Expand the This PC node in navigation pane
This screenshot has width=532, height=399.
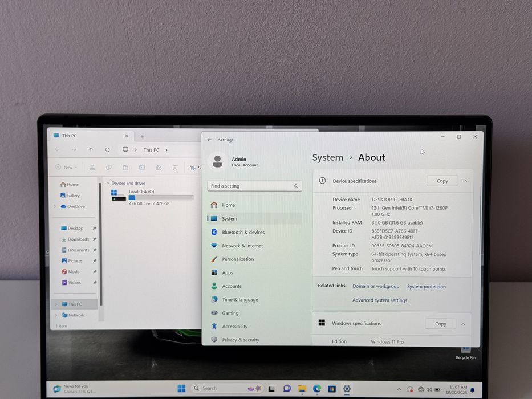[56, 304]
